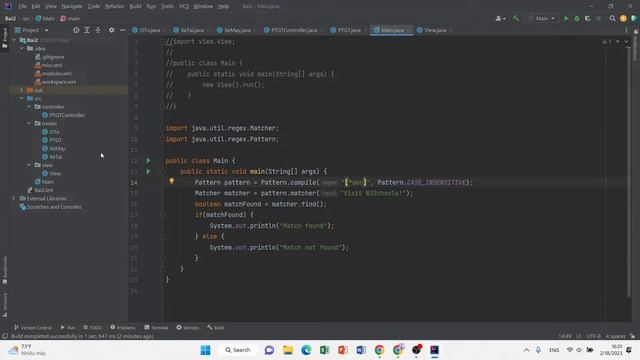
Task: Select the opened file target icon in Project panel
Action: click(x=76, y=30)
